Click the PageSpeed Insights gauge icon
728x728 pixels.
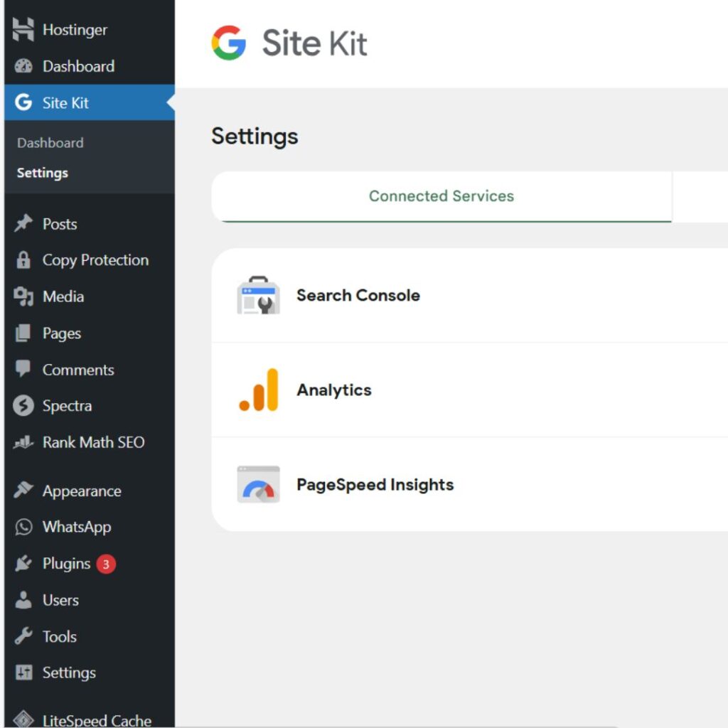click(x=258, y=484)
